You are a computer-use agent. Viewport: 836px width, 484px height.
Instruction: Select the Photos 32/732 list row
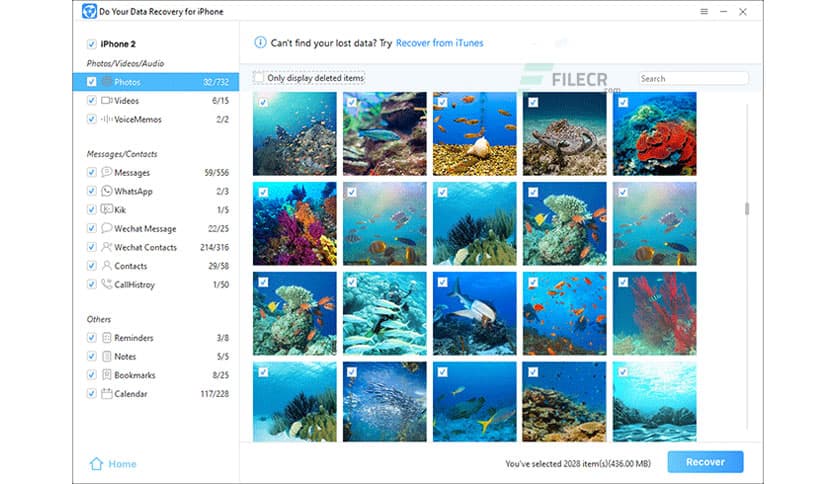[156, 82]
